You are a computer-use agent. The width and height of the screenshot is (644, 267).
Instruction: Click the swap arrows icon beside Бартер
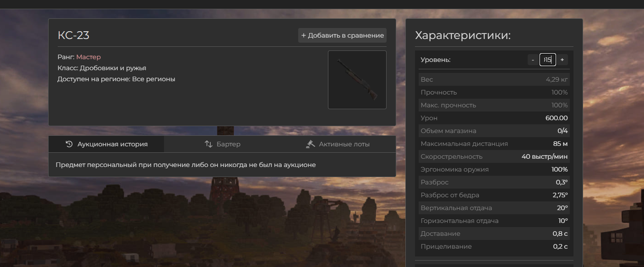[x=208, y=144]
